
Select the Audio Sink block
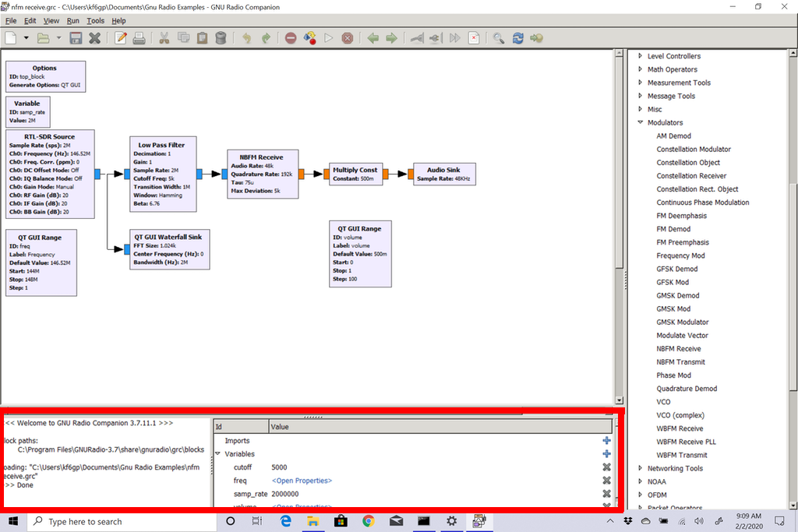pos(444,174)
